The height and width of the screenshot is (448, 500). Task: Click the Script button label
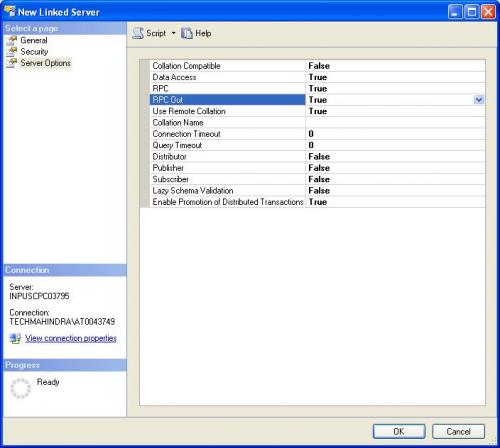(x=156, y=33)
